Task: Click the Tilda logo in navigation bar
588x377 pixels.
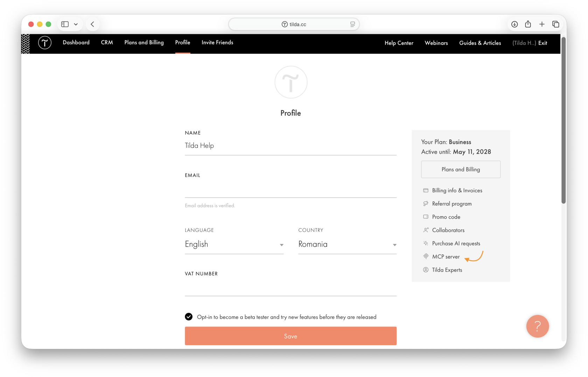Action: [45, 43]
